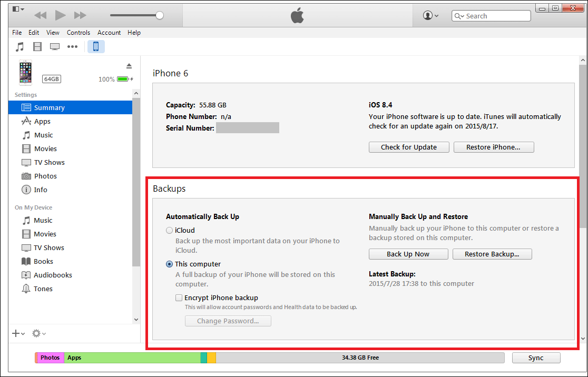Skip to next track
Screen dimensions: 588x377
click(80, 15)
